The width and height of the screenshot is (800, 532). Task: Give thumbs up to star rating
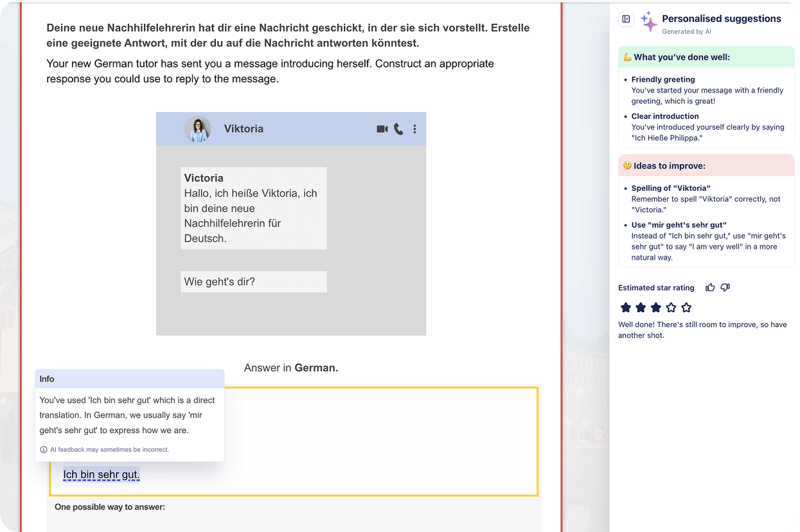[x=710, y=288]
